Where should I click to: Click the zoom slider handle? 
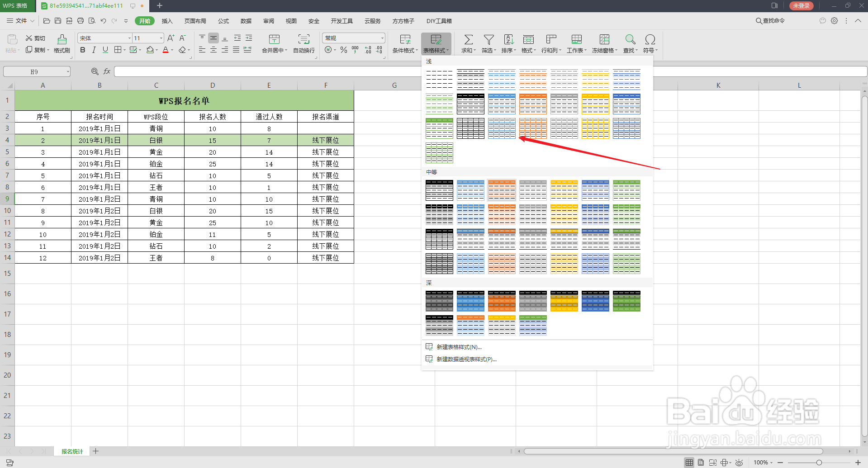(819, 463)
